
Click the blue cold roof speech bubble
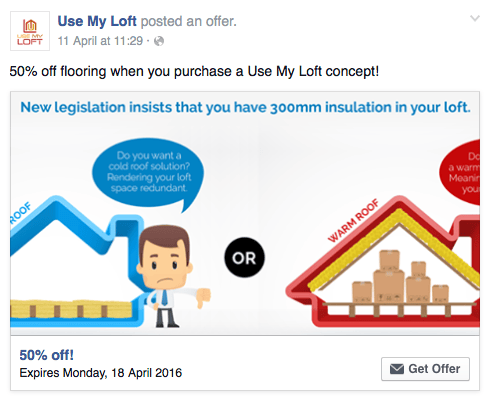click(148, 173)
